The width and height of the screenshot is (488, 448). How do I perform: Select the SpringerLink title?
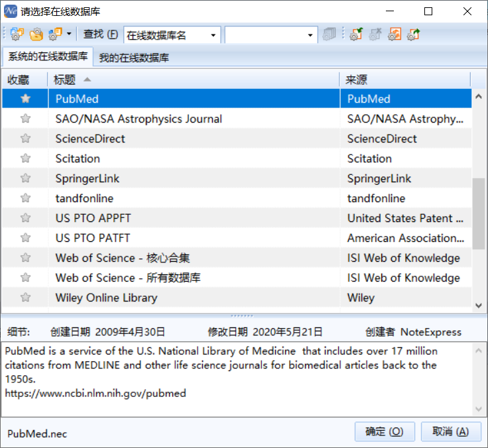point(88,178)
